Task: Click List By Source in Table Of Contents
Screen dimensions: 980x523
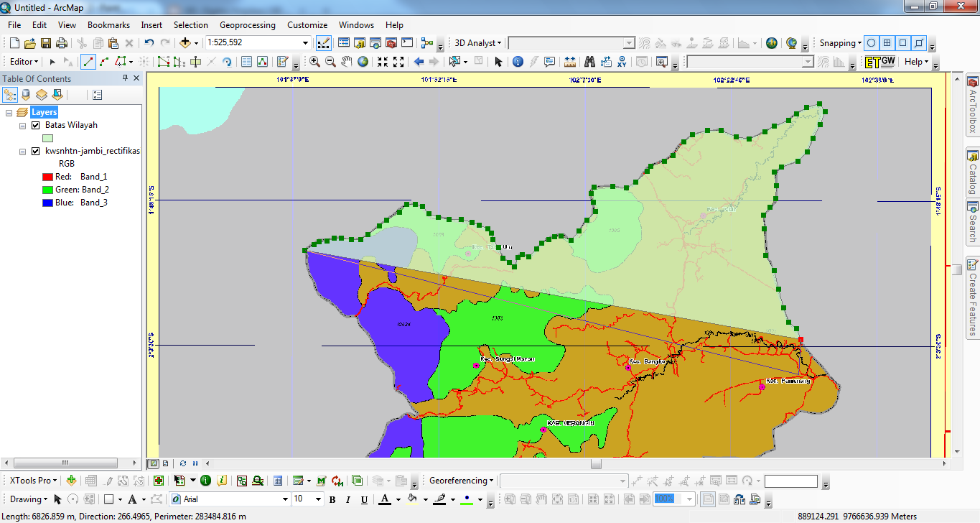Action: 26,94
